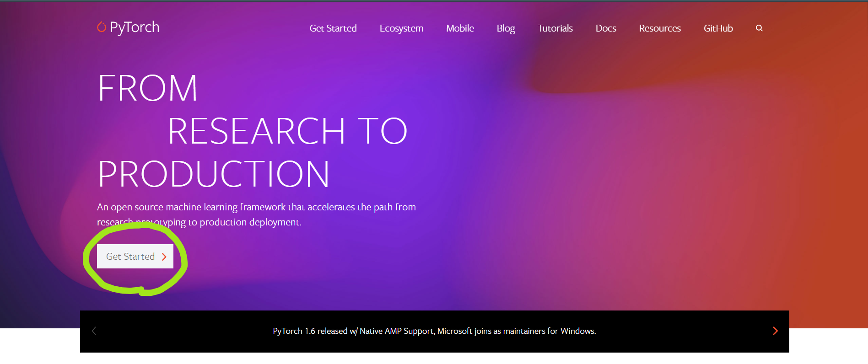Expand the Docs navigation item
The width and height of the screenshot is (868, 364).
[605, 28]
